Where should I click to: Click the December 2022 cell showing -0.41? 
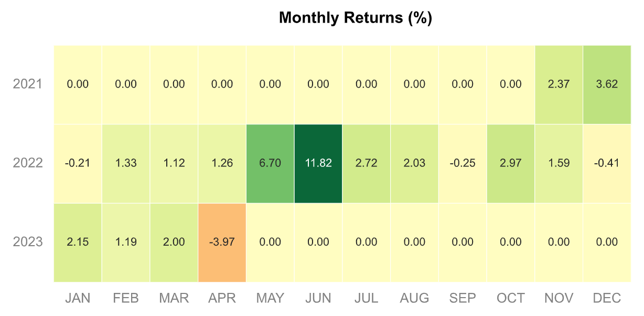click(x=607, y=163)
